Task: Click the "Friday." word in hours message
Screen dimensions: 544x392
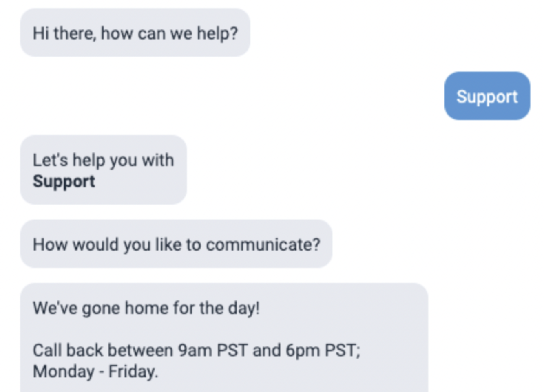Action: click(133, 372)
